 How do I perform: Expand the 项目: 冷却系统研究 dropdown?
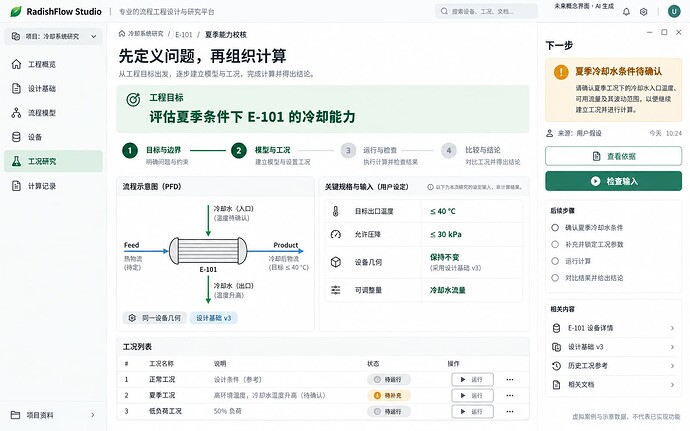point(53,36)
